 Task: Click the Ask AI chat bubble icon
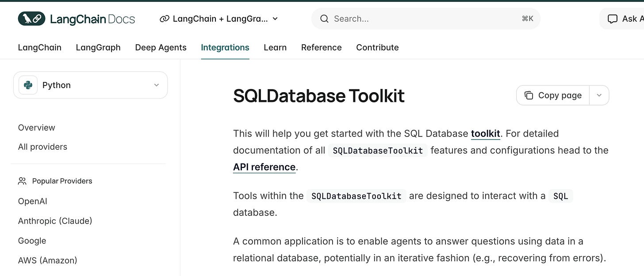[612, 19]
